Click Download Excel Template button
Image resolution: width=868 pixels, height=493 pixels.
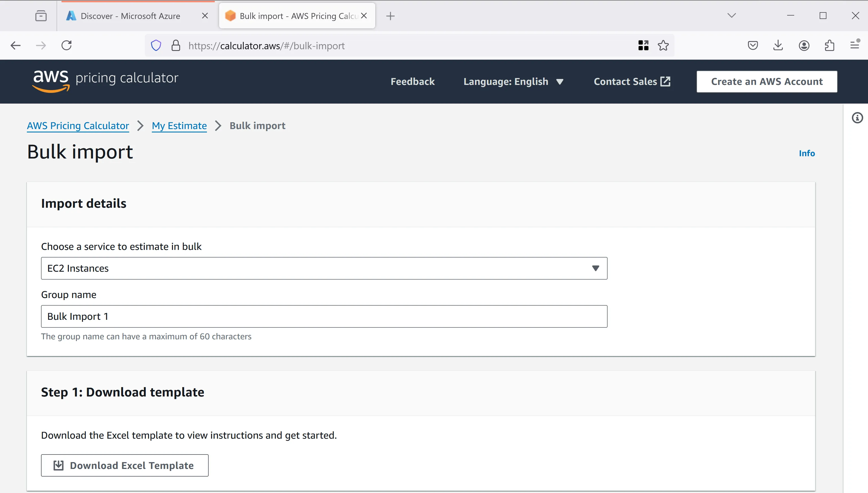click(x=124, y=465)
